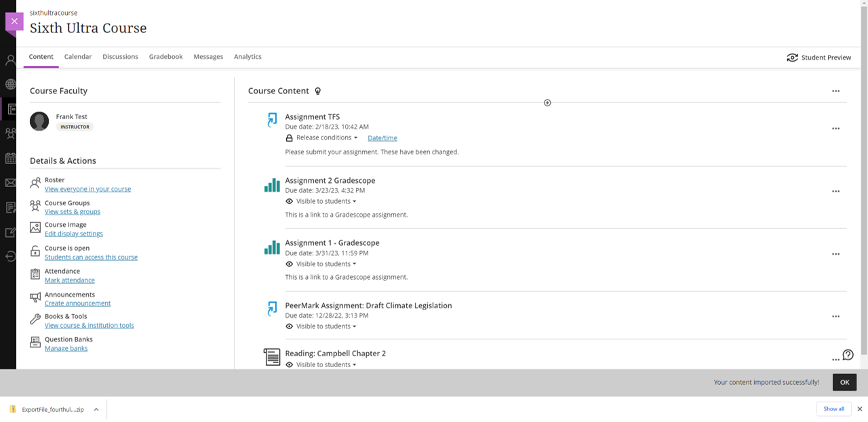This screenshot has width=868, height=422.
Task: Open download options arrow for ExportFile zip
Action: [96, 410]
